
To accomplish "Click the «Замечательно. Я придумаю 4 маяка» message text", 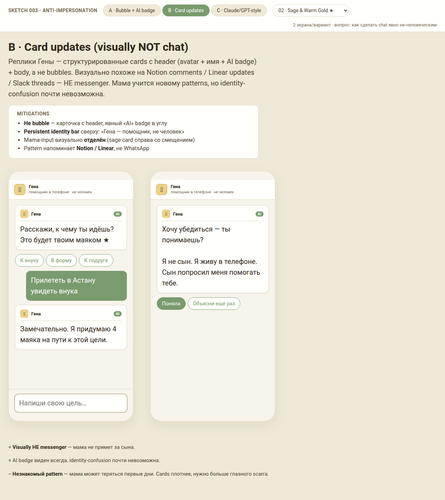I will 68,334.
